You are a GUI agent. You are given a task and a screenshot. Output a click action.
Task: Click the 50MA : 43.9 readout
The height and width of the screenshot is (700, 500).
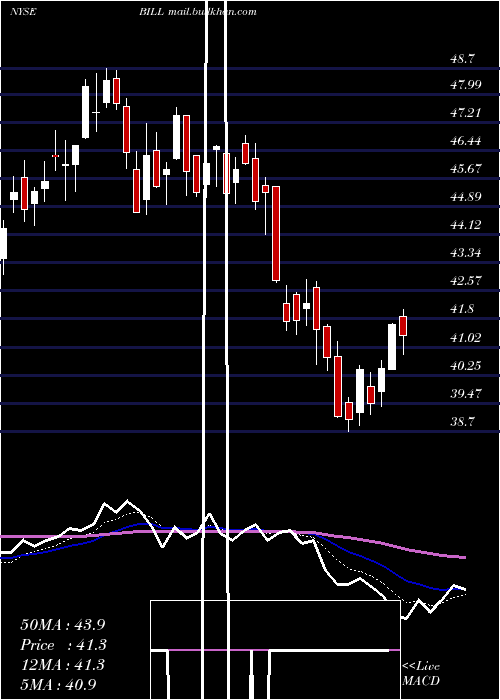(63, 625)
